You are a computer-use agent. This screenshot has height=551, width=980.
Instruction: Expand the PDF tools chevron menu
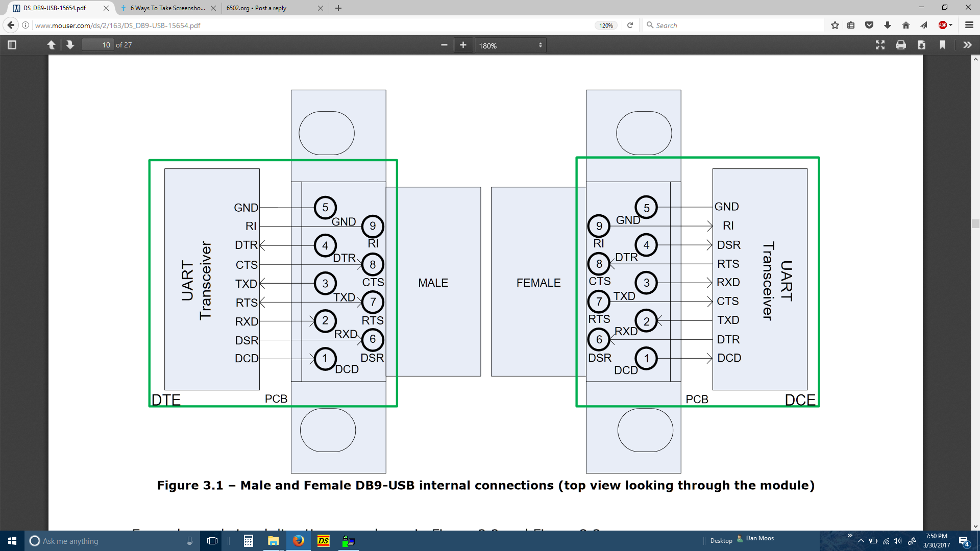coord(967,45)
